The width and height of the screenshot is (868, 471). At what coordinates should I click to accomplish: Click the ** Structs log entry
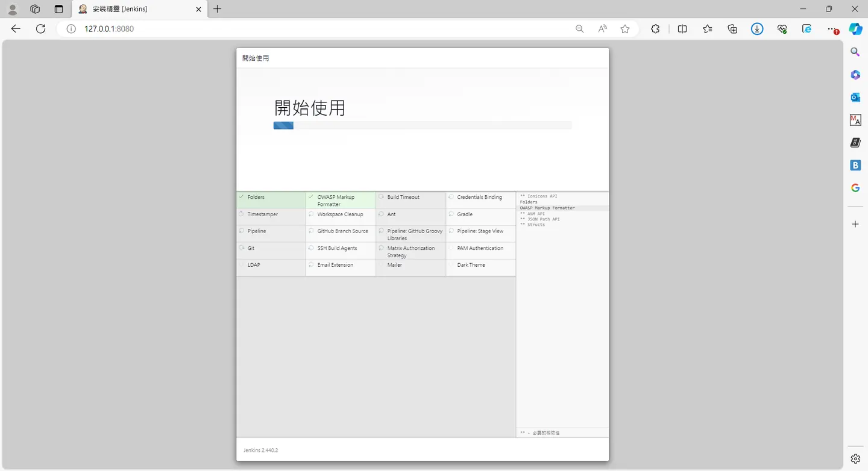click(532, 225)
